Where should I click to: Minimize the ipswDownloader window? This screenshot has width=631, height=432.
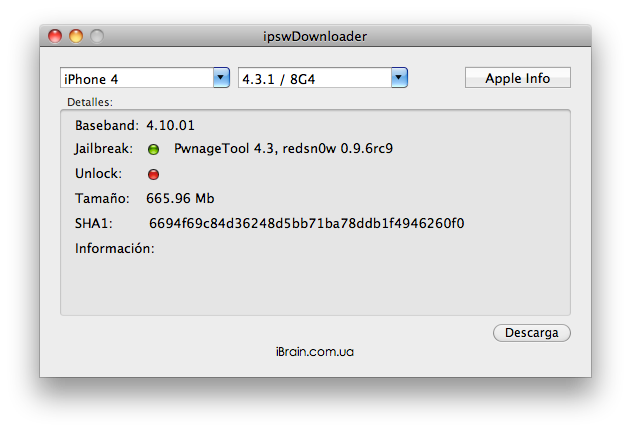tap(76, 37)
